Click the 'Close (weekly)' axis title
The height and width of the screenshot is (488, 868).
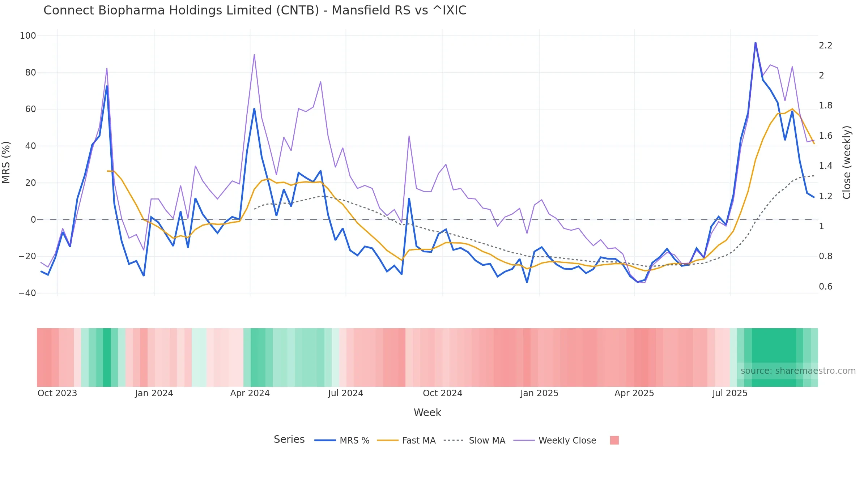[847, 162]
